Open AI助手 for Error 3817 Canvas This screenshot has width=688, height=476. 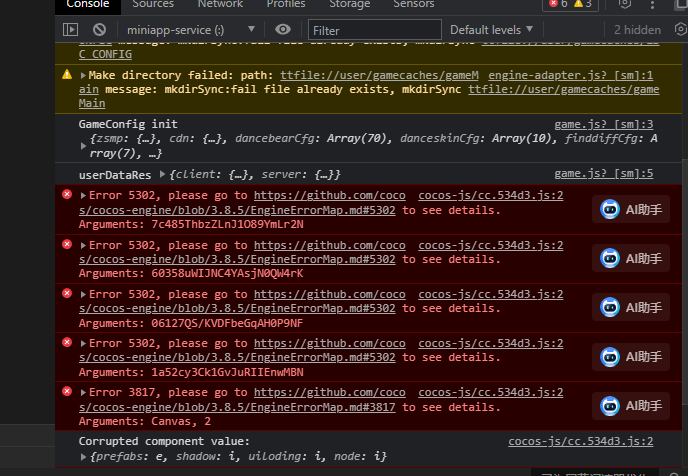click(x=631, y=406)
